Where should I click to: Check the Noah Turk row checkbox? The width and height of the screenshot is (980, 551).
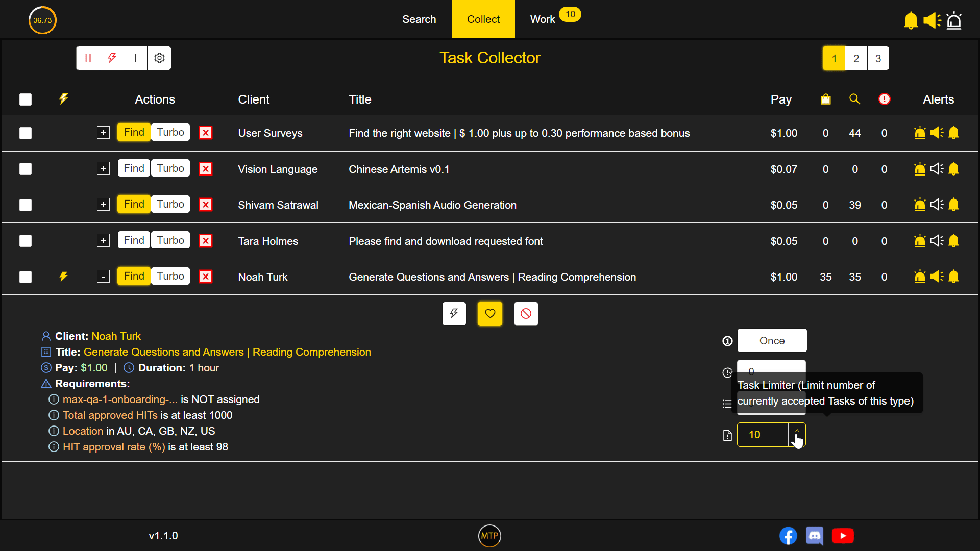26,277
